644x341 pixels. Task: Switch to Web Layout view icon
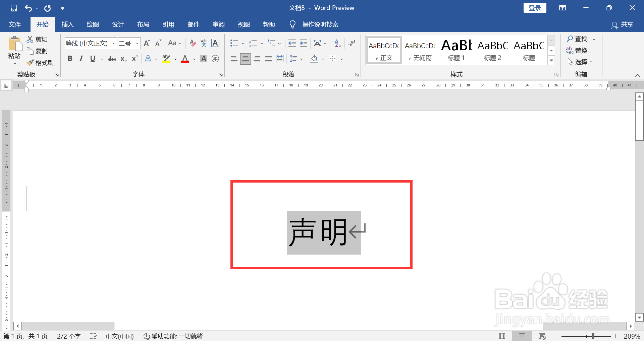point(542,336)
